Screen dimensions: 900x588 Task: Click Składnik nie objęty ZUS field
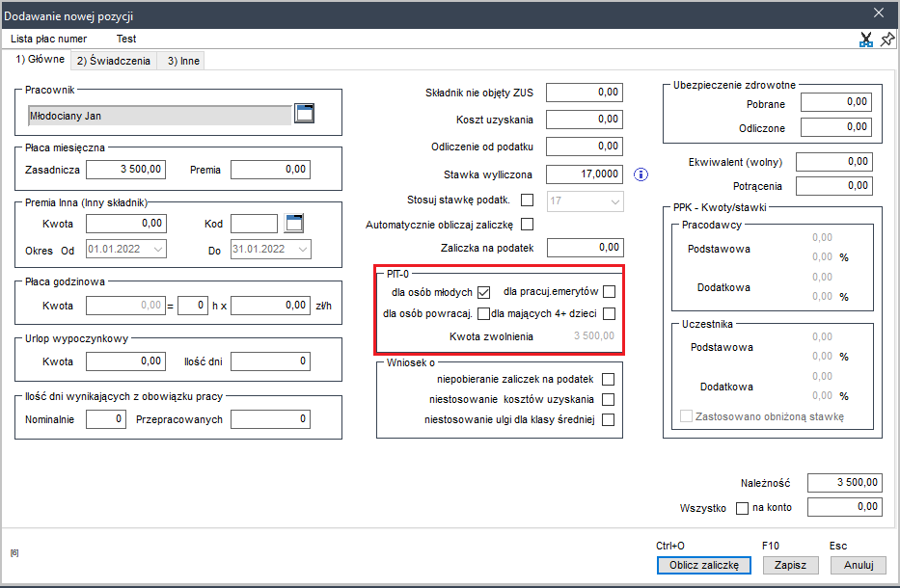pos(585,93)
